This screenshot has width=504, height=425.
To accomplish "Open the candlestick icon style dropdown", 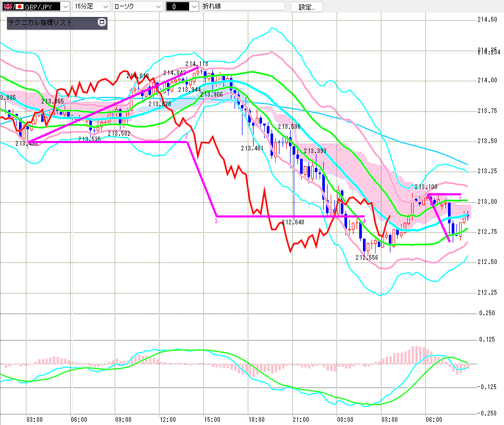I will (194, 6).
